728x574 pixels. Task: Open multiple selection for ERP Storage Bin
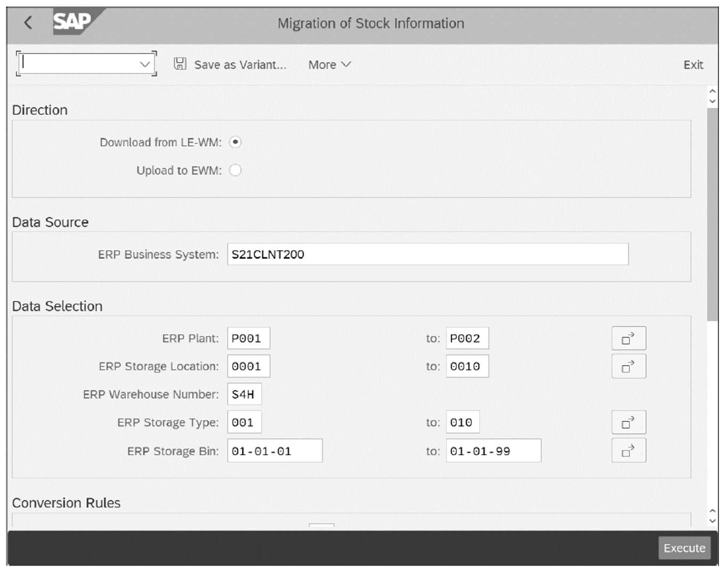(628, 450)
